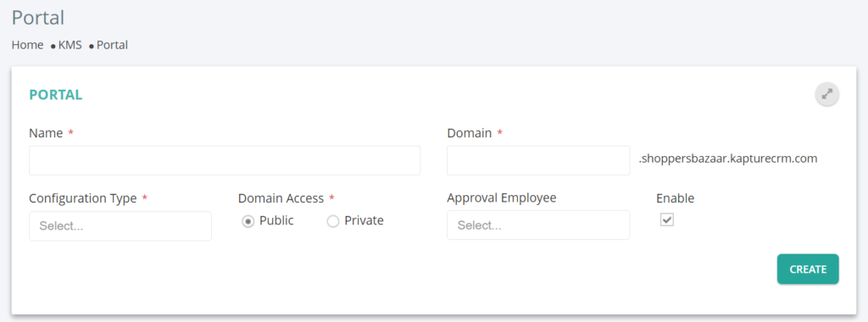Click the Enable field label
Image resolution: width=868 pixels, height=322 pixels.
(676, 198)
